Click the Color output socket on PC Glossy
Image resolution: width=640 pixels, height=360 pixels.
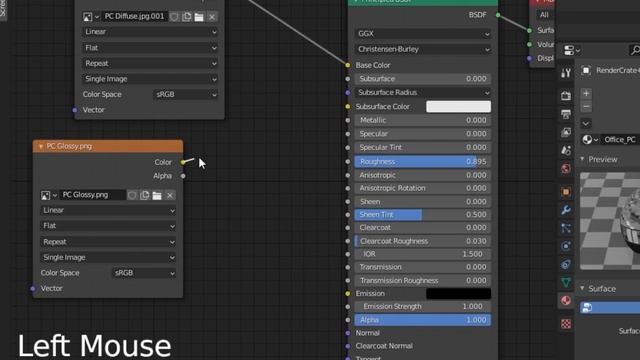[x=183, y=162]
